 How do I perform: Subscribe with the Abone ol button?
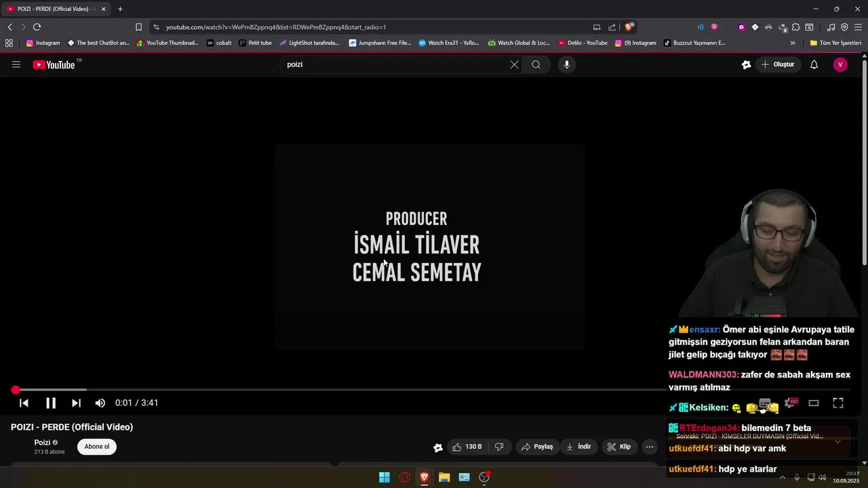click(97, 447)
